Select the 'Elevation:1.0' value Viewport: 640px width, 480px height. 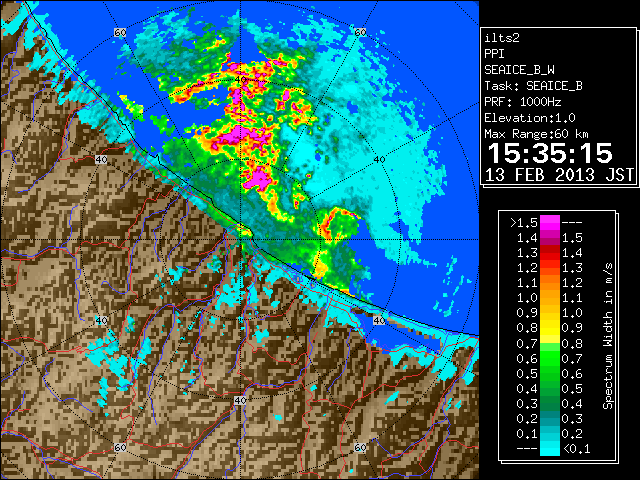tap(530, 118)
